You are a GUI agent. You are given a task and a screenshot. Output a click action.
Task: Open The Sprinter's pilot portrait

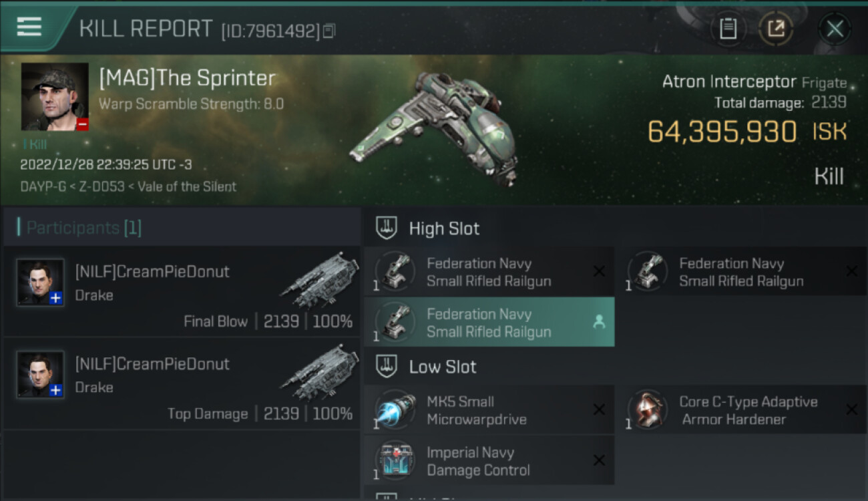tap(55, 97)
